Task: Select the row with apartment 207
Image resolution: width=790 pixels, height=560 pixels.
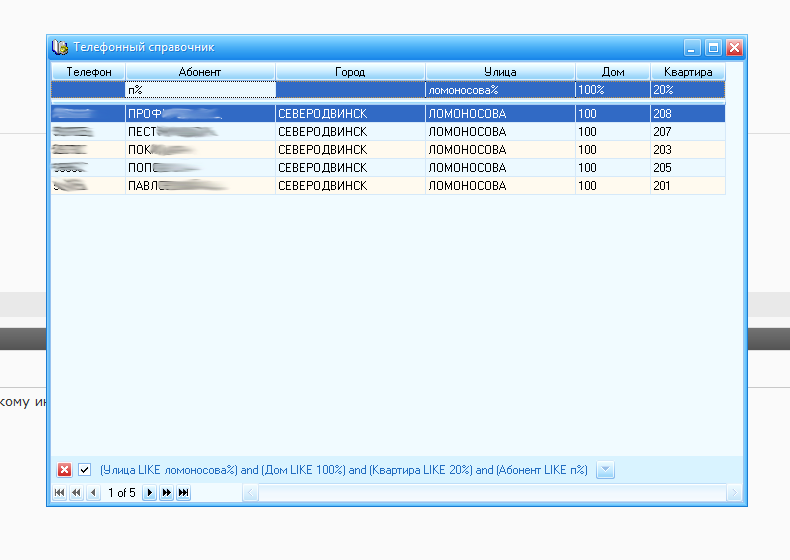Action: point(388,132)
